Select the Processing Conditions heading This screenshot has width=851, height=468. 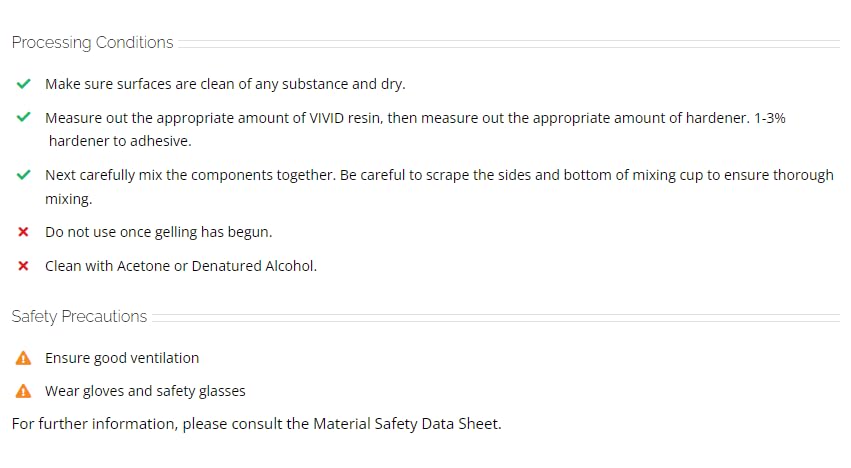pos(92,42)
